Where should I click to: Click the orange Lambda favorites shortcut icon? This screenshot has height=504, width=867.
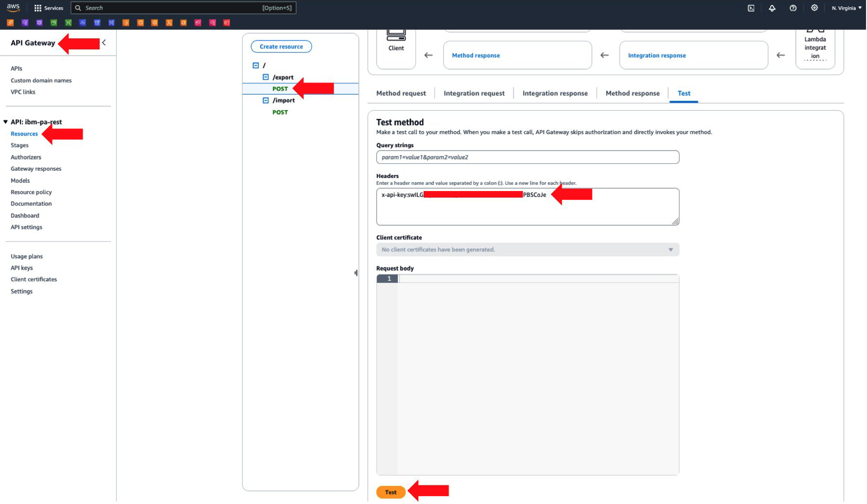click(x=169, y=23)
